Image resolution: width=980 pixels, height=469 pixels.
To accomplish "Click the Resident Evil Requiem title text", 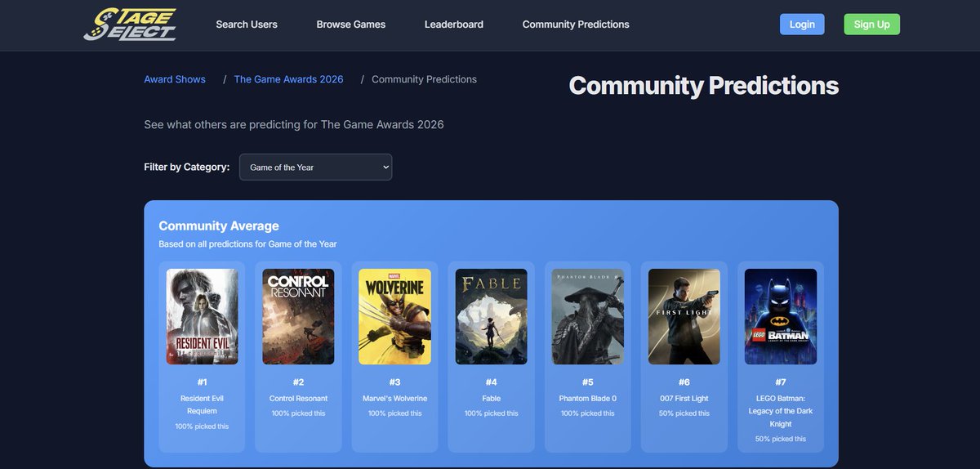I will 203,404.
